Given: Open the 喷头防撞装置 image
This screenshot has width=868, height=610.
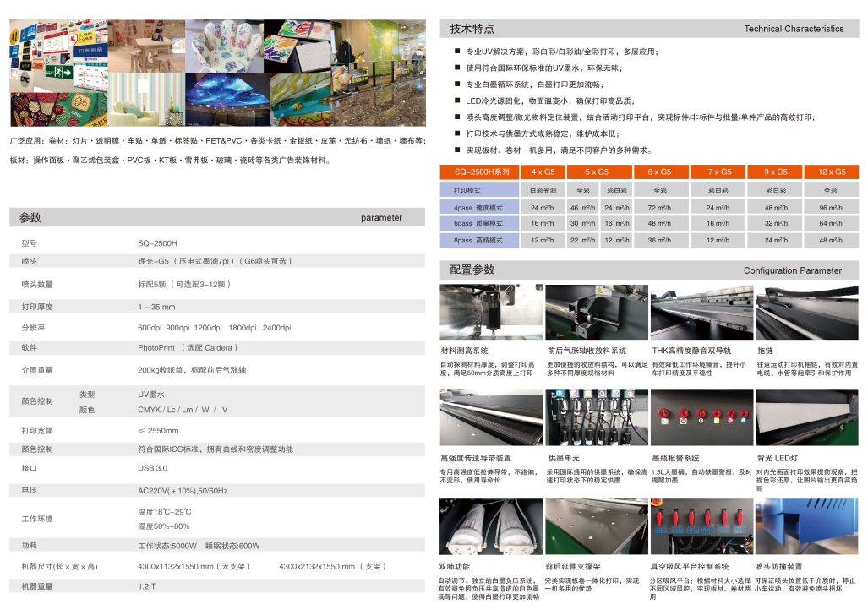Looking at the screenshot, I should pos(806,528).
